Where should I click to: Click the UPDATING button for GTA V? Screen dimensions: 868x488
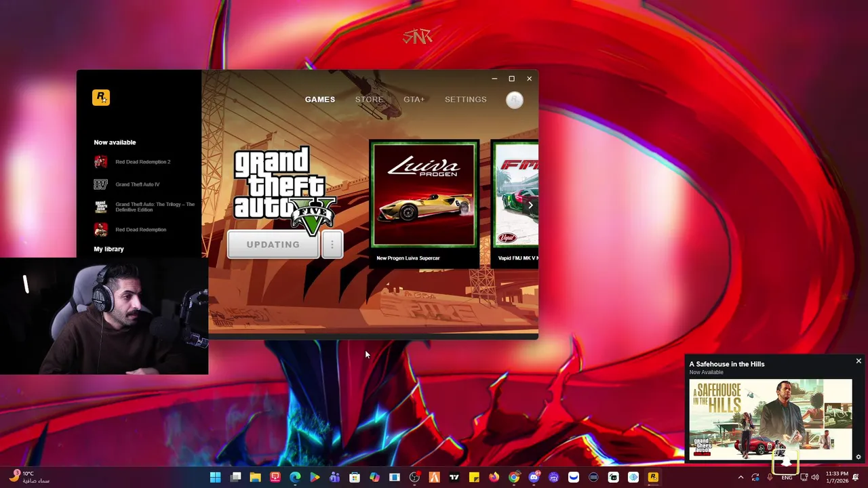pyautogui.click(x=273, y=245)
